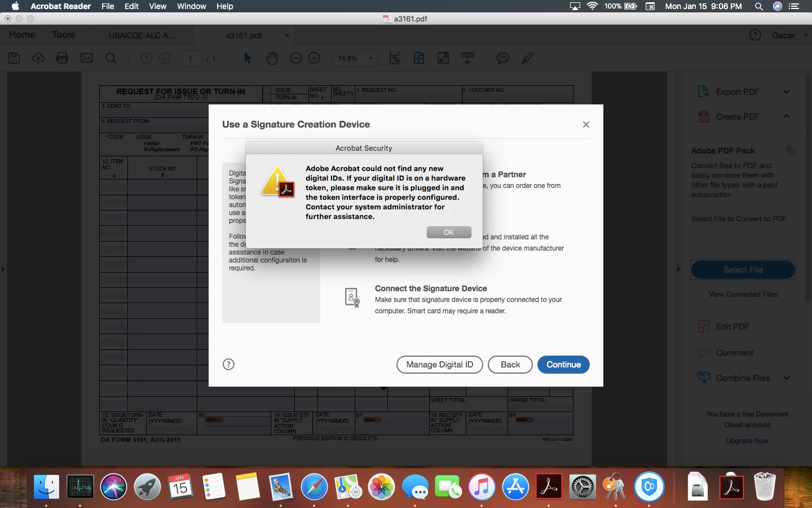Viewport: 812px width, 508px height.
Task: Open the Window menu
Action: click(192, 6)
